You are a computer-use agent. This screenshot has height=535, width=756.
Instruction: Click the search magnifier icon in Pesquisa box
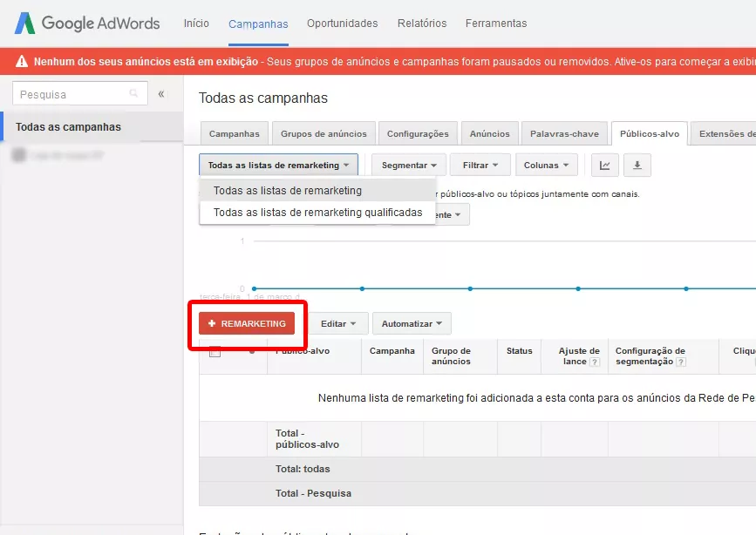point(133,93)
